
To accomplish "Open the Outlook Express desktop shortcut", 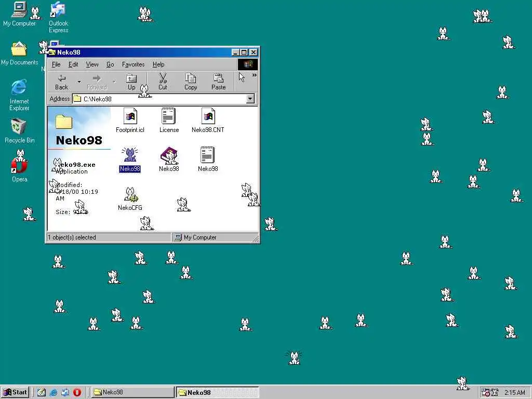I will [x=58, y=17].
